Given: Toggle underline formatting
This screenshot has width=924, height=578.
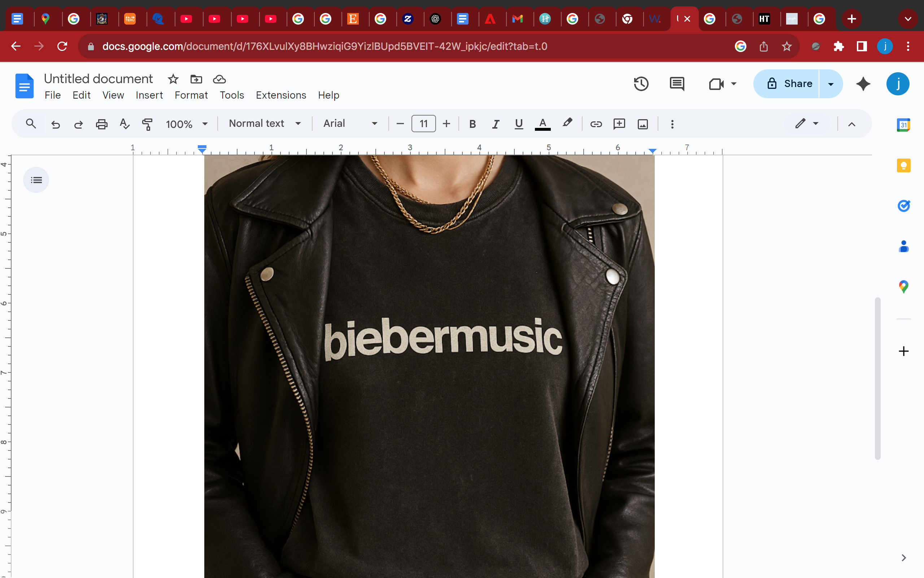Looking at the screenshot, I should pos(519,124).
